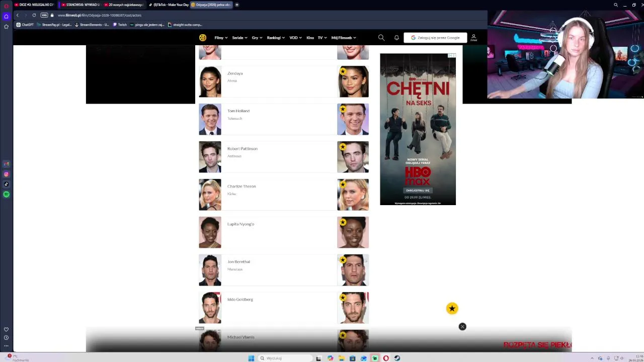Open the sidebar history clock icon
This screenshot has height=362, width=644.
pyautogui.click(x=6, y=337)
